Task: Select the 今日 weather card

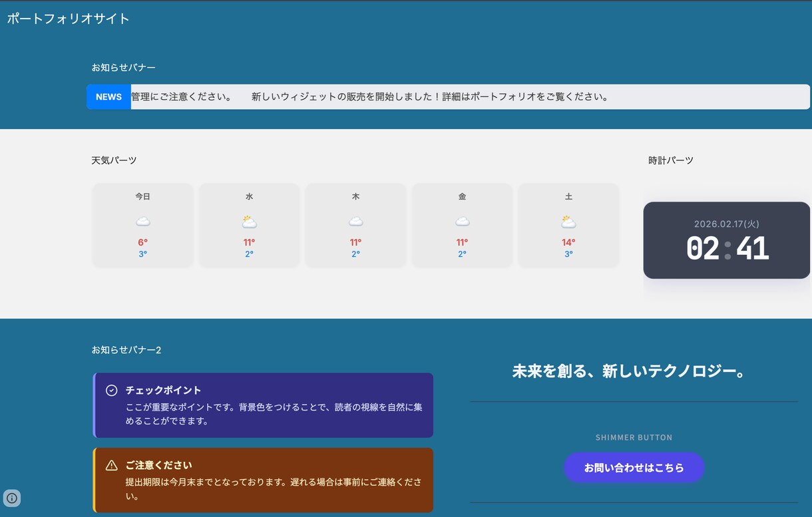Action: tap(142, 225)
